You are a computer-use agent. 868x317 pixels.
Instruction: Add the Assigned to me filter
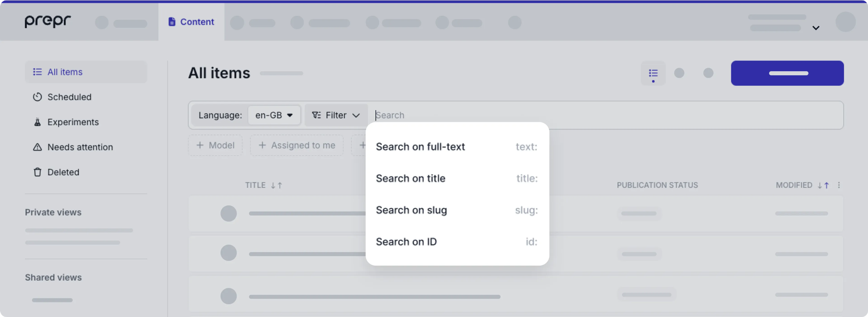point(297,145)
